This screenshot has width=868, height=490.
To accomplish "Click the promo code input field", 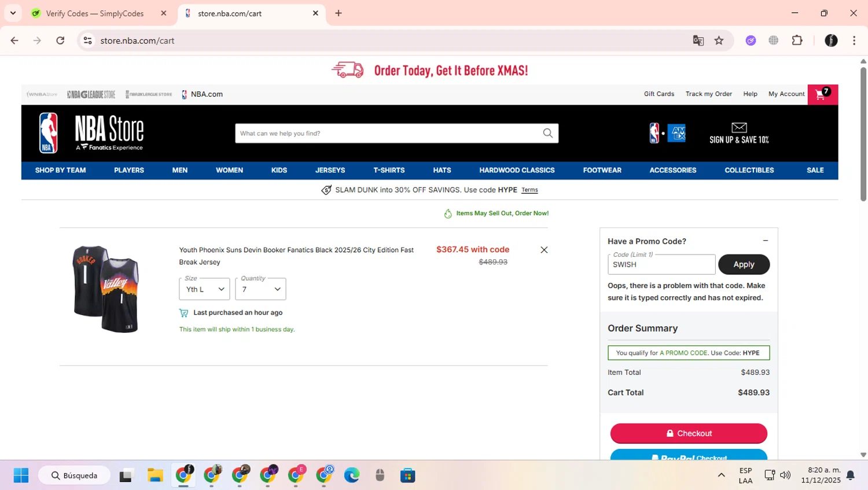I will pyautogui.click(x=661, y=264).
